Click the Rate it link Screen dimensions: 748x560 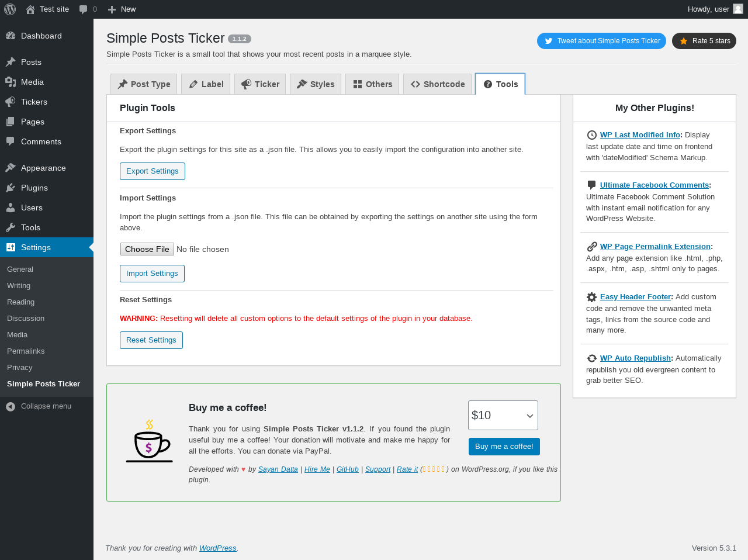point(407,469)
